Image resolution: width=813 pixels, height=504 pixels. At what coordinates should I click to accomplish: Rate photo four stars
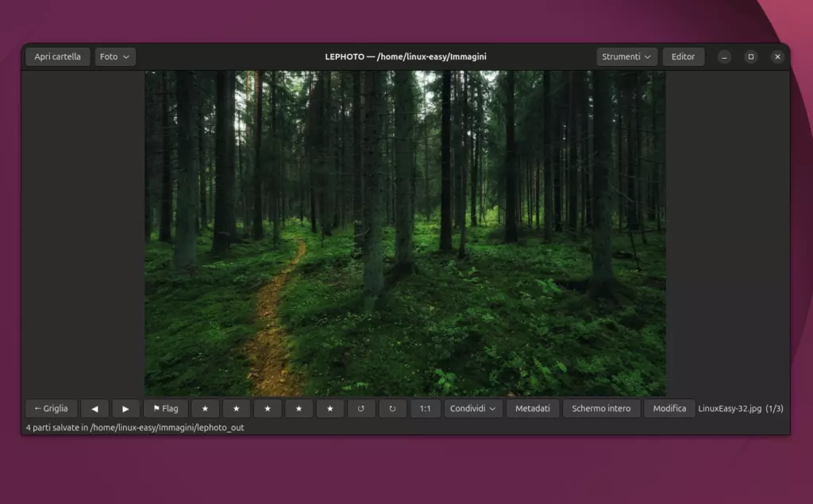pyautogui.click(x=299, y=409)
